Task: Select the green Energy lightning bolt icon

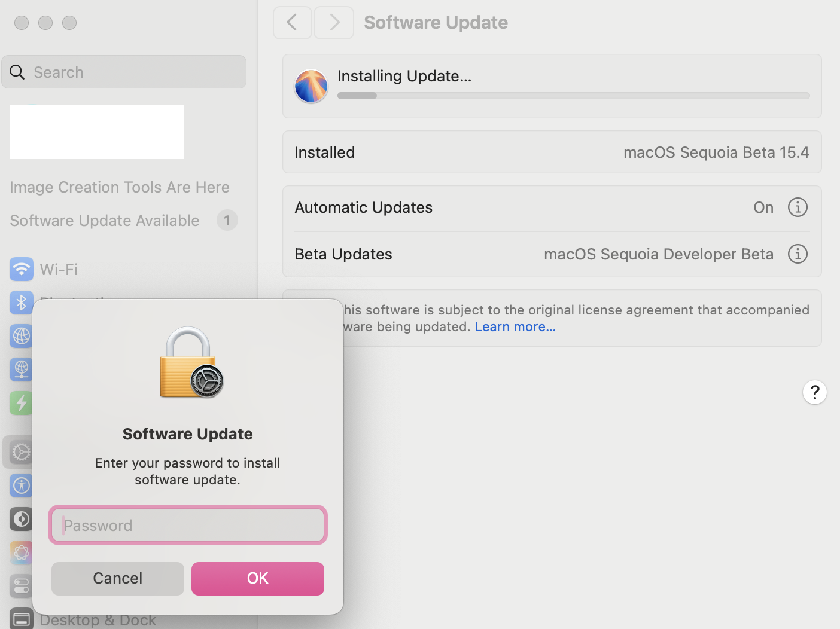Action: [x=20, y=403]
